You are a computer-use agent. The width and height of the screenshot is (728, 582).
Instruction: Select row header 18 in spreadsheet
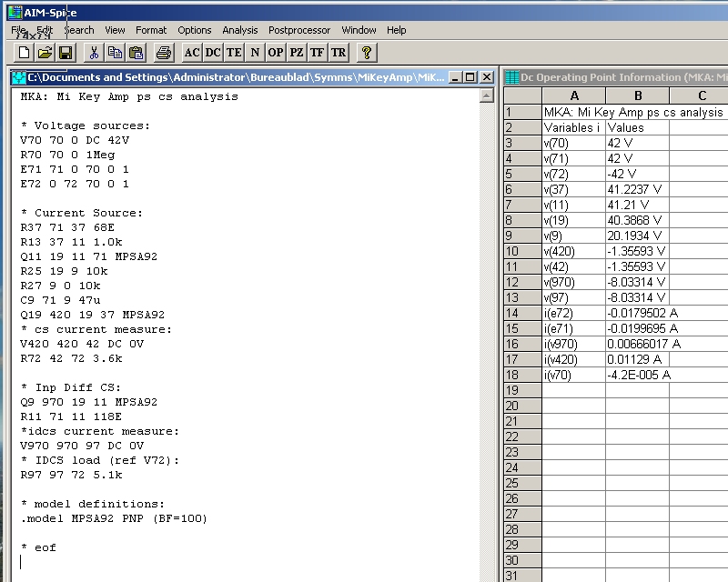(522, 375)
